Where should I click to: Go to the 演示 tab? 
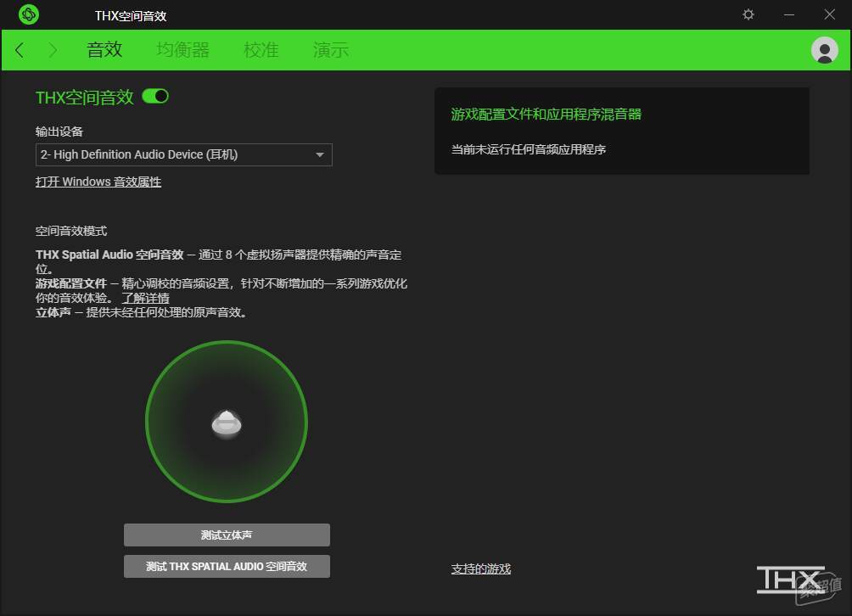click(330, 50)
